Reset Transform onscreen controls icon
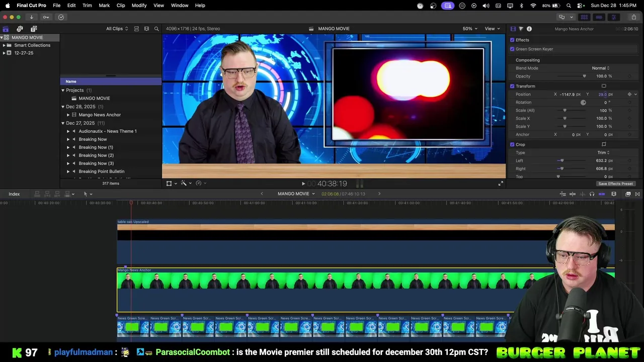This screenshot has height=362, width=644. [604, 86]
